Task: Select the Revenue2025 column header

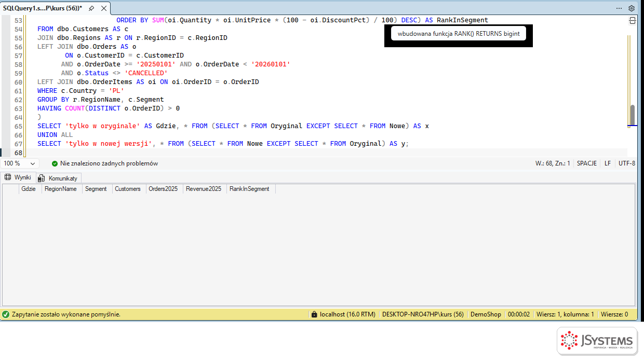Action: tap(205, 189)
